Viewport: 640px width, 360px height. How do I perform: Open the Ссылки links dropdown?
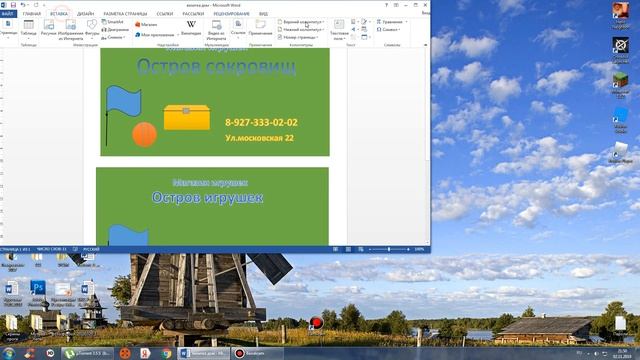click(x=238, y=29)
